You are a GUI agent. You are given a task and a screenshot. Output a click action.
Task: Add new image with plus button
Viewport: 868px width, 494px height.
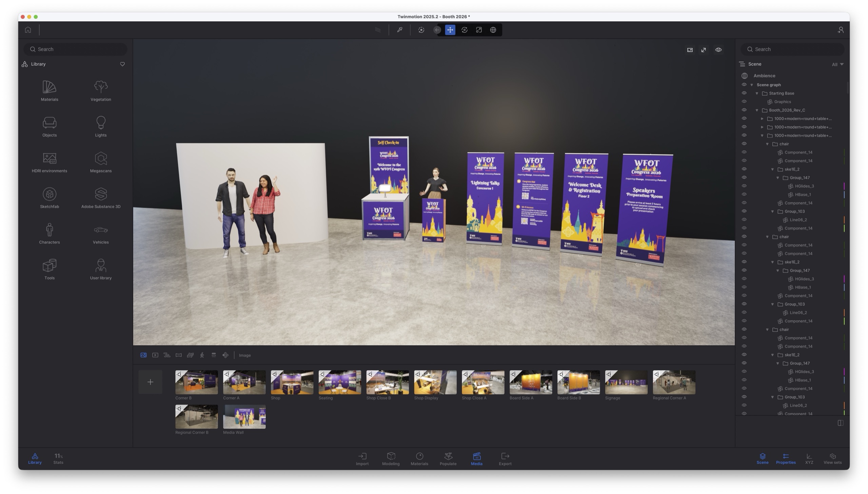[x=151, y=382]
